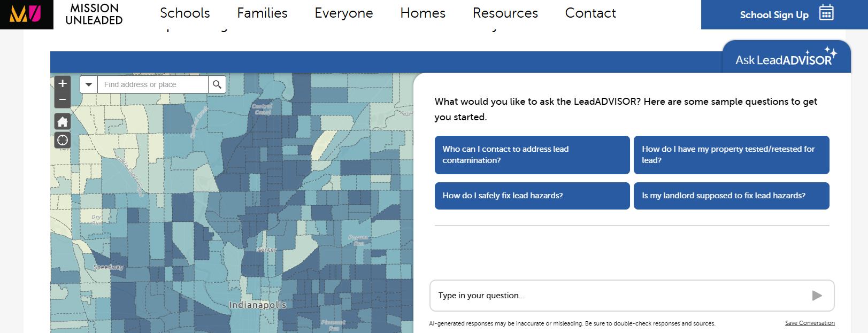The image size is (868, 333).
Task: Click the School Sign Up calendar icon
Action: pyautogui.click(x=826, y=13)
